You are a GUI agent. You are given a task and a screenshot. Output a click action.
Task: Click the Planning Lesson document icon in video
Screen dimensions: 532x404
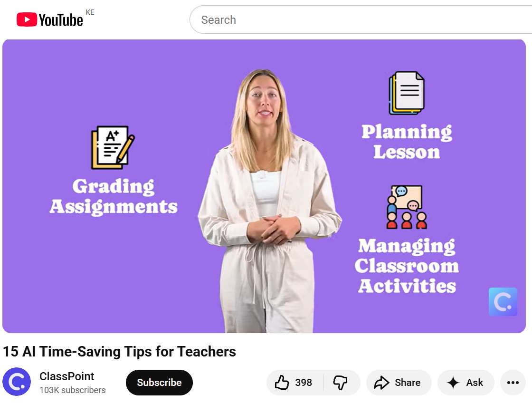coord(407,93)
